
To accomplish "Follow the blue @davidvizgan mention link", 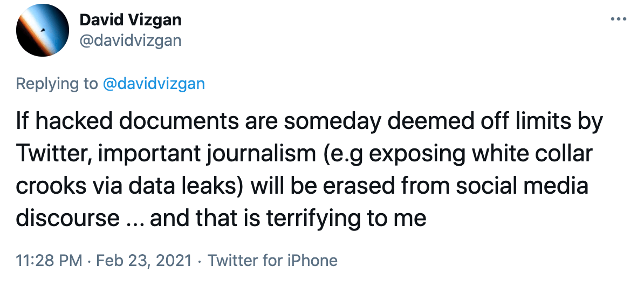I will pos(154,84).
